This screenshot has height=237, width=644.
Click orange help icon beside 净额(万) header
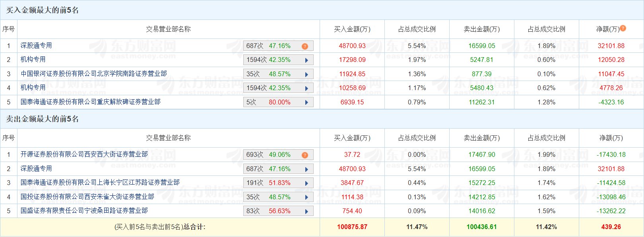pyautogui.click(x=623, y=28)
